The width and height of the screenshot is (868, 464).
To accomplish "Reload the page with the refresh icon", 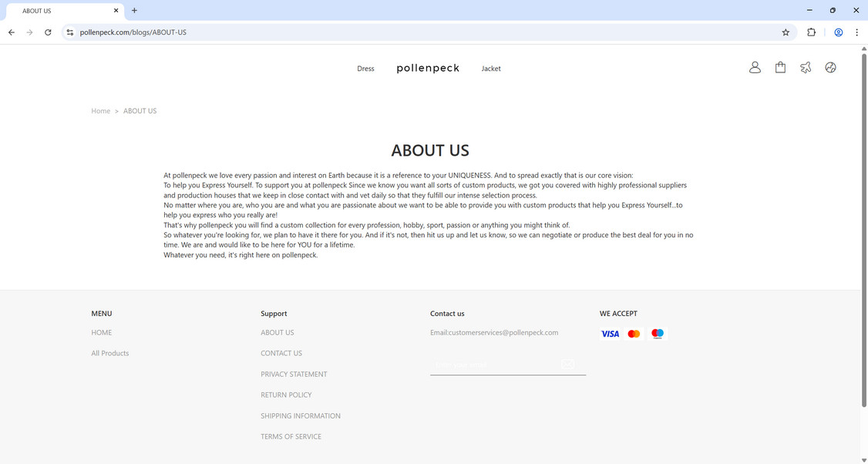I will pyautogui.click(x=48, y=32).
